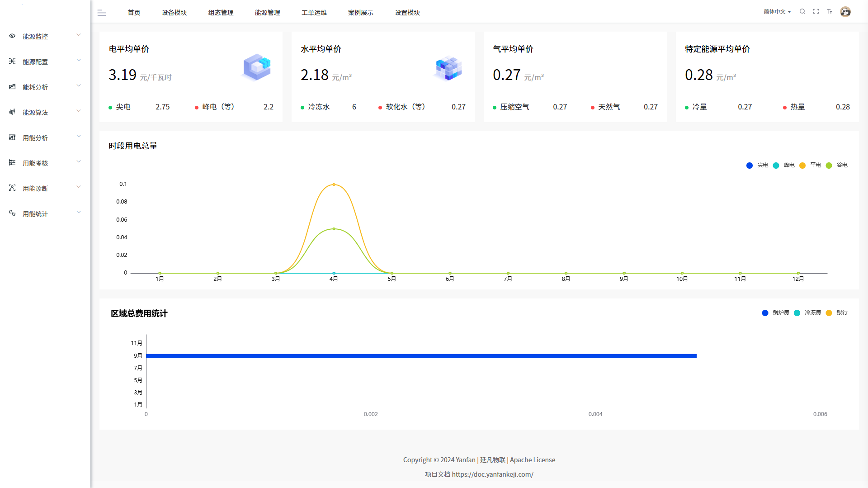868x488 pixels.
Task: Click the 能源监控 eye icon
Action: point(12,36)
